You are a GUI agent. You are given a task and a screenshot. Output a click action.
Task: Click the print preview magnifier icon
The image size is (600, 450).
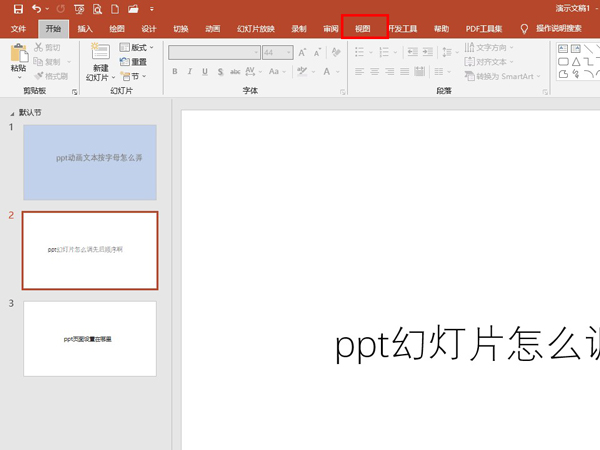click(x=97, y=9)
